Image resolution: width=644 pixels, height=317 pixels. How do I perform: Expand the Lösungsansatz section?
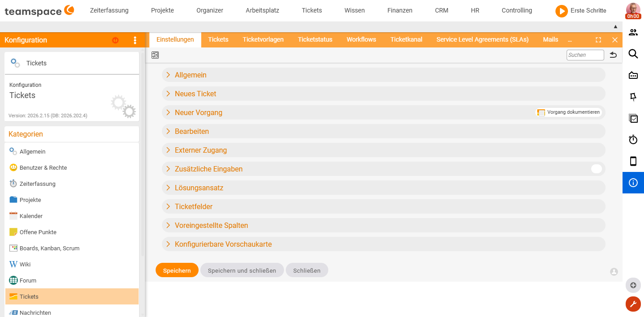pyautogui.click(x=383, y=188)
